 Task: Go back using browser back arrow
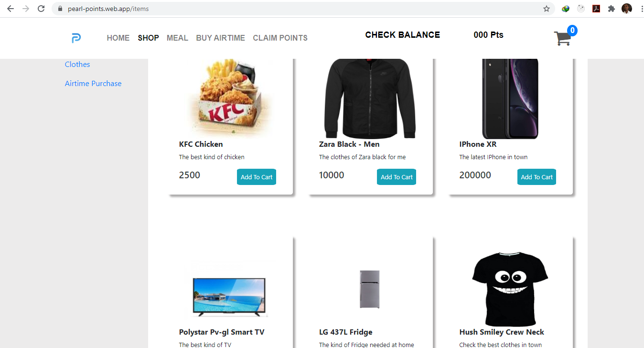[11, 9]
